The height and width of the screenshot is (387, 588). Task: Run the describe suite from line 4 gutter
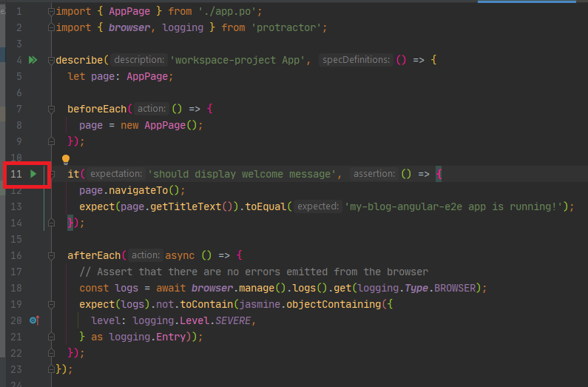pyautogui.click(x=33, y=60)
